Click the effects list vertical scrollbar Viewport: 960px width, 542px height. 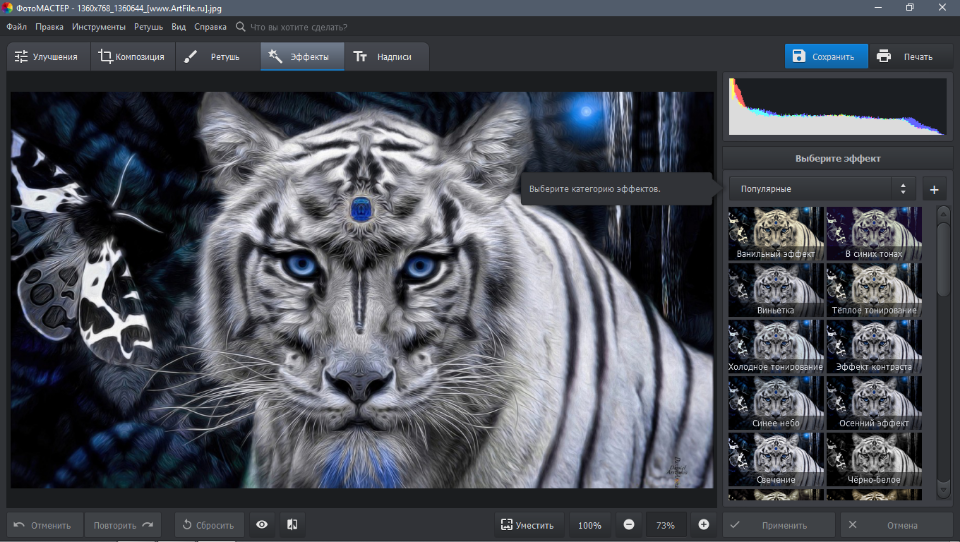tap(942, 260)
